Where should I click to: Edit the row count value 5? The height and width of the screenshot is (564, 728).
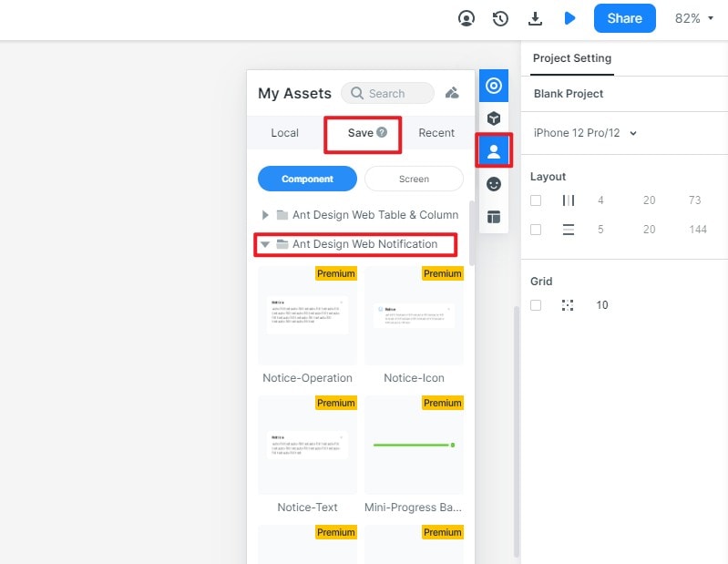tap(600, 230)
